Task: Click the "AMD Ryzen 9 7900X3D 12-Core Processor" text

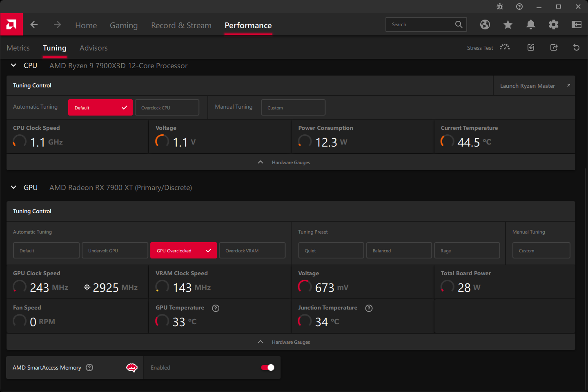Action: [118, 66]
